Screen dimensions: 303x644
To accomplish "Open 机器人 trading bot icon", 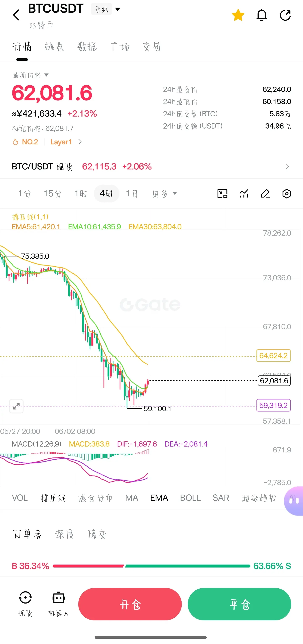I will (x=58, y=604).
